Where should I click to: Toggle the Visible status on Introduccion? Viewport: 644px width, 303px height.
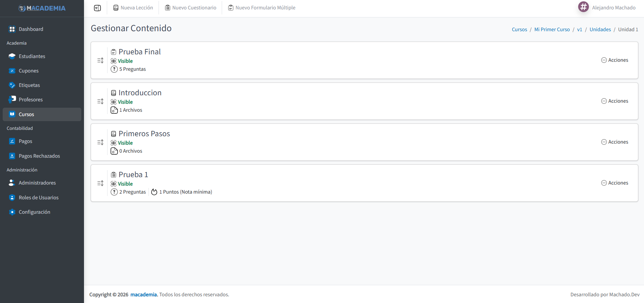(122, 102)
